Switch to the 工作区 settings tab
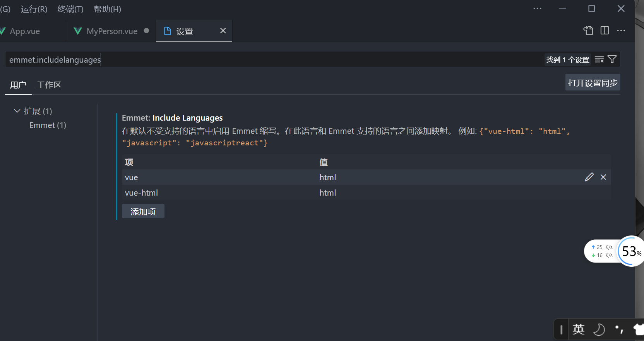Image resolution: width=644 pixels, height=341 pixels. [49, 85]
